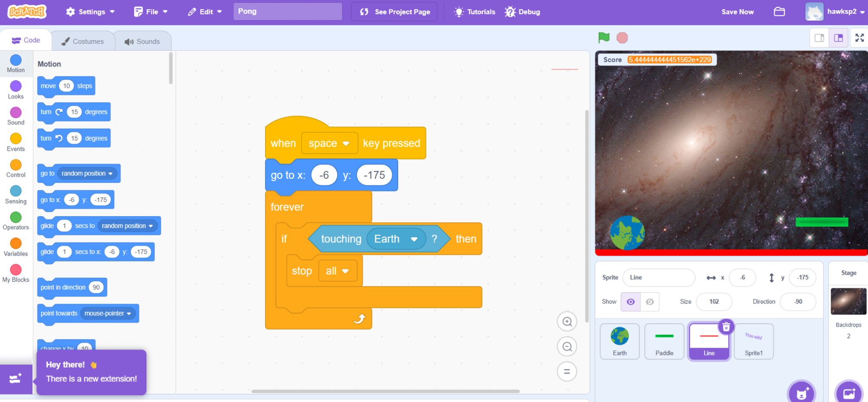Expand the touching Earth dropdown
The height and width of the screenshot is (402, 868).
(414, 239)
